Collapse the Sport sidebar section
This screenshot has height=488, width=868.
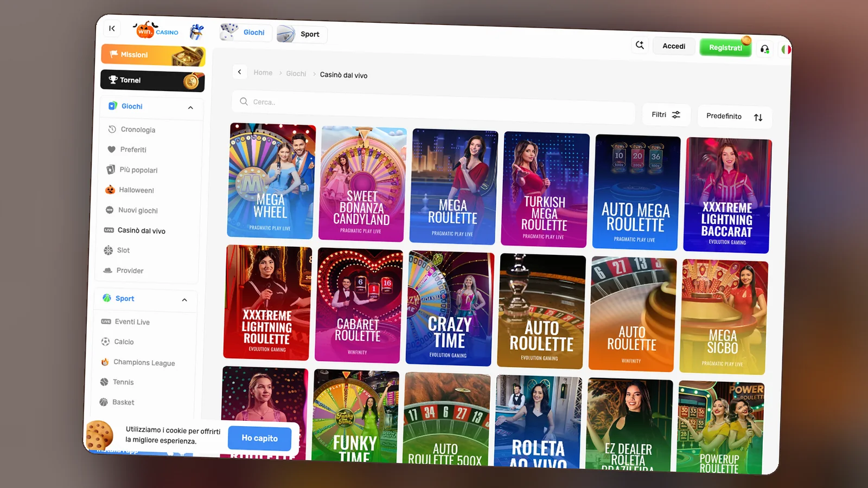(x=184, y=300)
